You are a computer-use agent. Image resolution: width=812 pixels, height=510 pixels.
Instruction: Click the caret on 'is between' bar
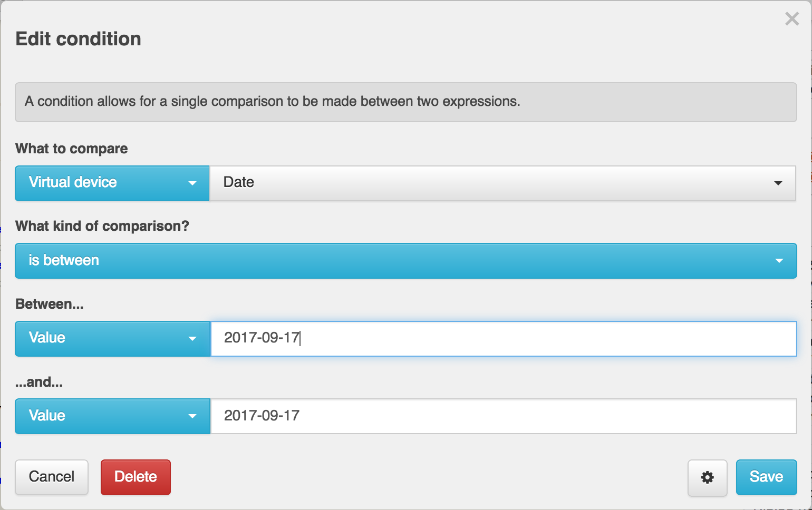(779, 261)
